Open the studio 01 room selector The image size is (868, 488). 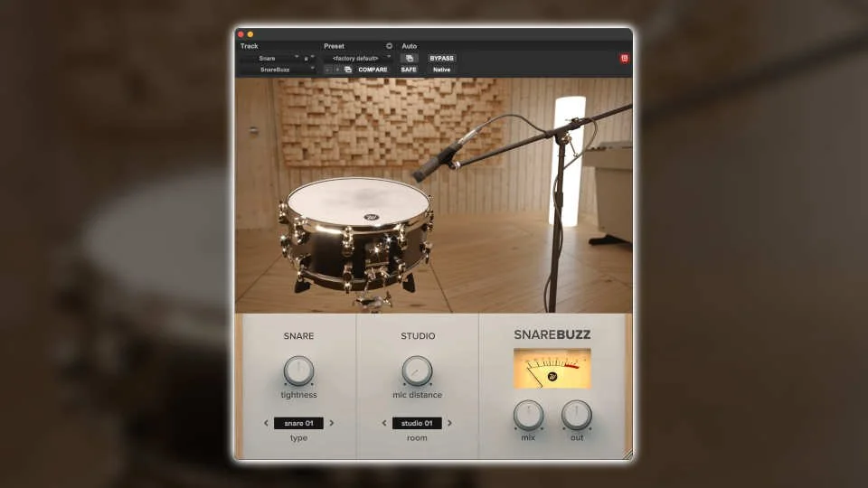tap(417, 423)
